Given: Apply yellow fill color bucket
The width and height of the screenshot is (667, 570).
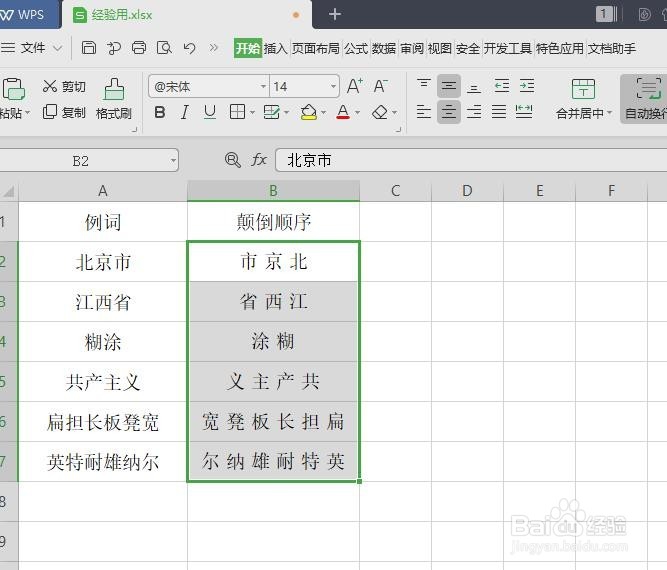Looking at the screenshot, I should coord(309,112).
